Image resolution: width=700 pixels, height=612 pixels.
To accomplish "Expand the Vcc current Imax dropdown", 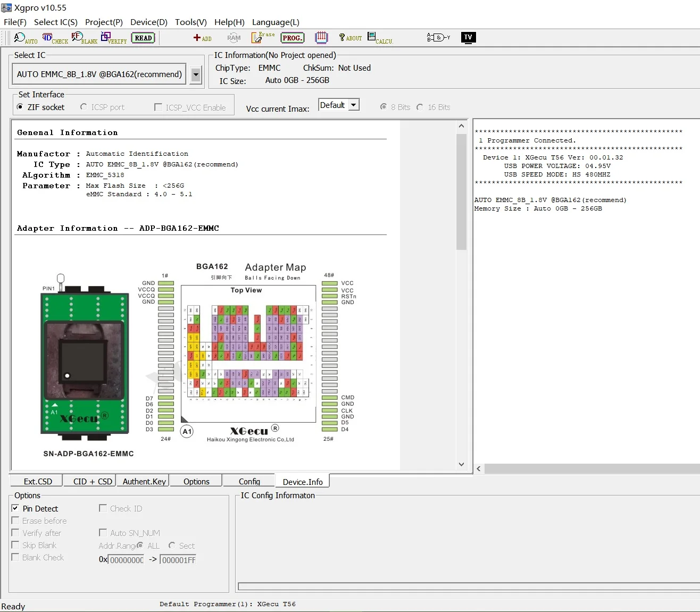I will (x=353, y=105).
